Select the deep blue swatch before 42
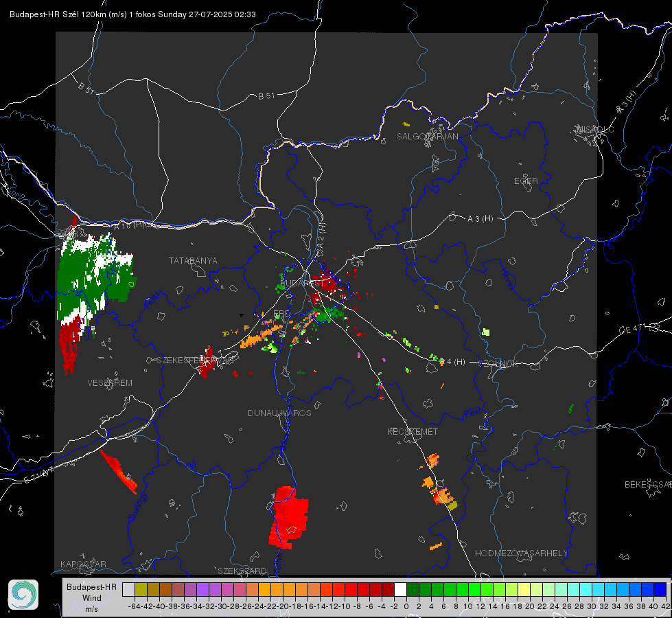The width and height of the screenshot is (672, 618). pyautogui.click(x=660, y=589)
